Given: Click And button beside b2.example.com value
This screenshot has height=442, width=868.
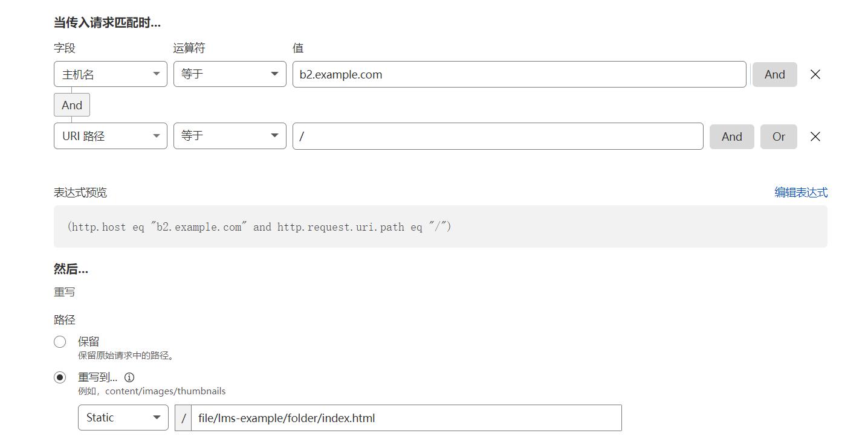Looking at the screenshot, I should tap(774, 74).
